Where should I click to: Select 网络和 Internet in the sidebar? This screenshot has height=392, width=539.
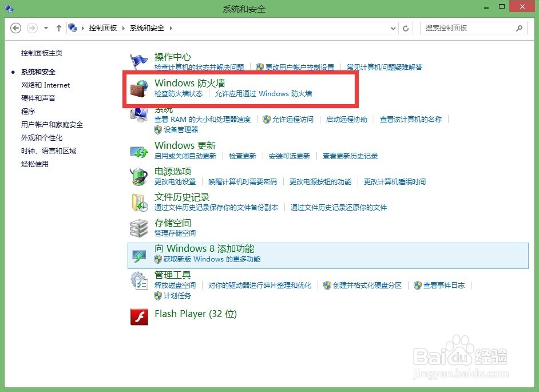(45, 85)
